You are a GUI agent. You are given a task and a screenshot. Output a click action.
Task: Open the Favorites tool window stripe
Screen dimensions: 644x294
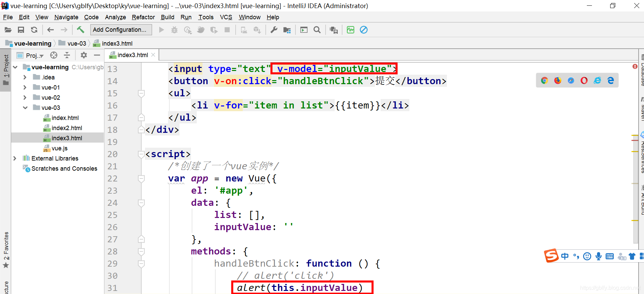pyautogui.click(x=6, y=250)
